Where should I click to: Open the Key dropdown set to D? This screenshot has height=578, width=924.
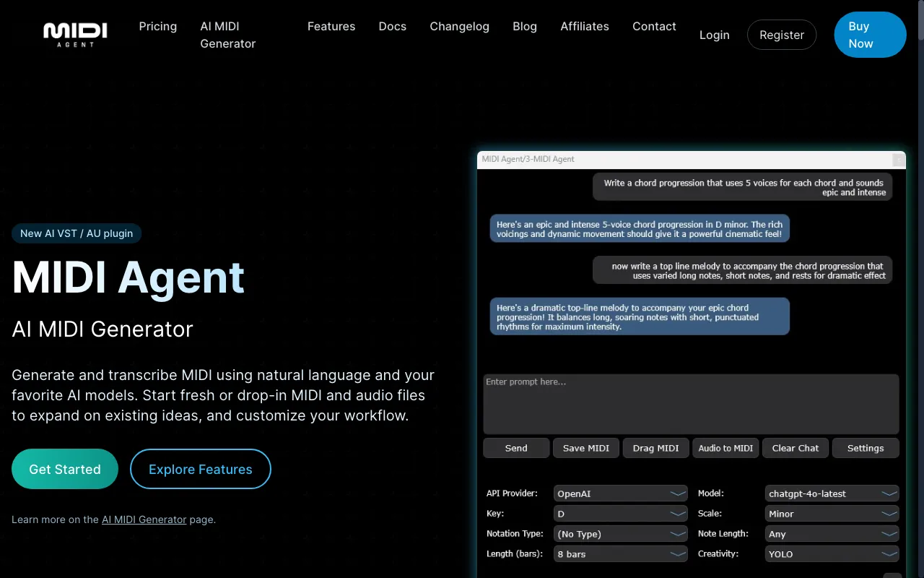621,514
